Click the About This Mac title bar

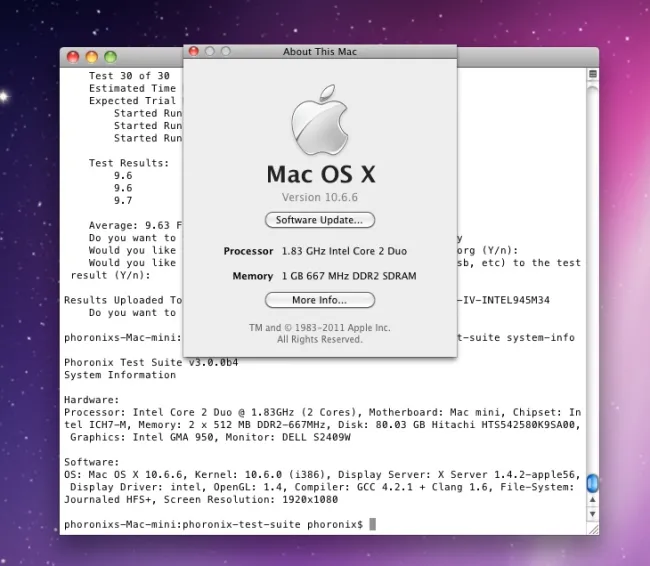click(x=319, y=51)
